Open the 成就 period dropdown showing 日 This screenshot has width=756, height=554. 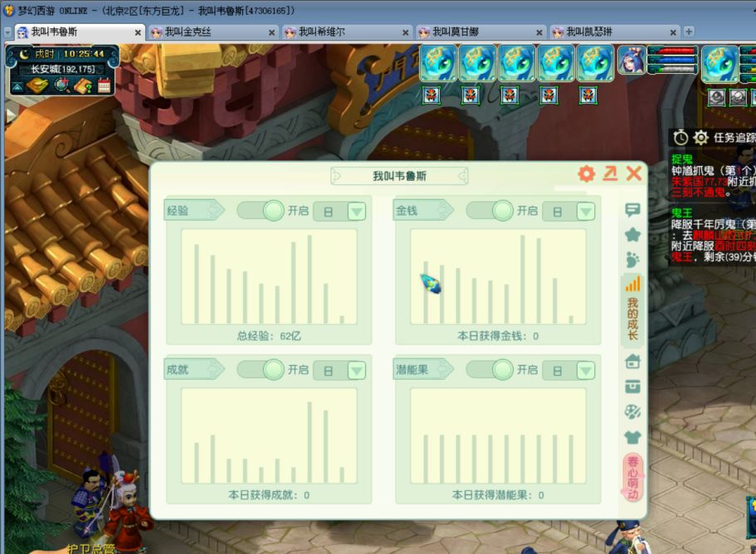click(x=340, y=371)
